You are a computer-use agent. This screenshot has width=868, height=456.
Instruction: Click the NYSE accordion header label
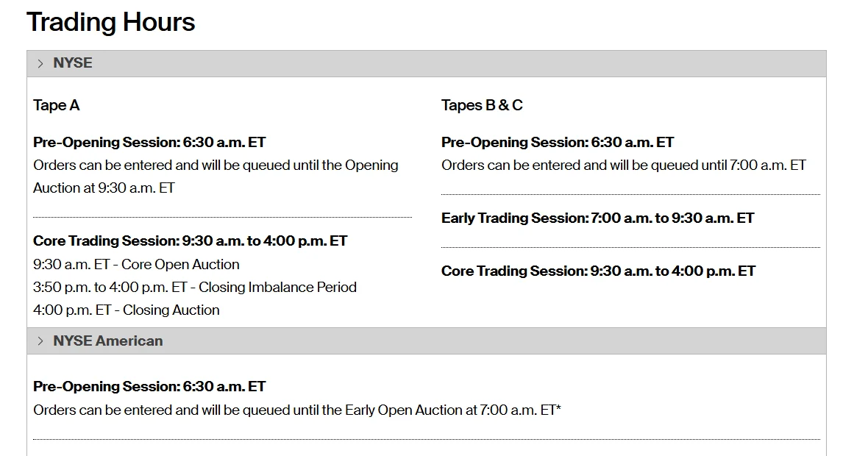73,63
